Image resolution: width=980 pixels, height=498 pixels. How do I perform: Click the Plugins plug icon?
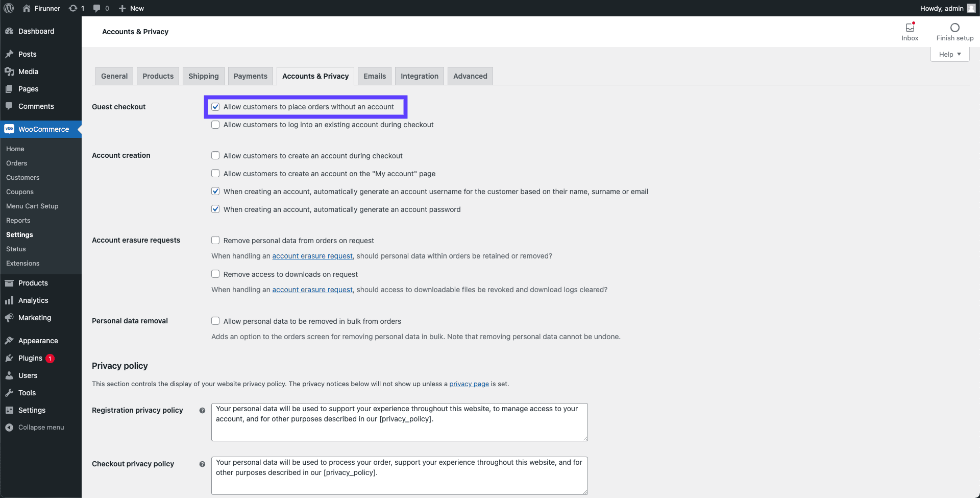9,358
